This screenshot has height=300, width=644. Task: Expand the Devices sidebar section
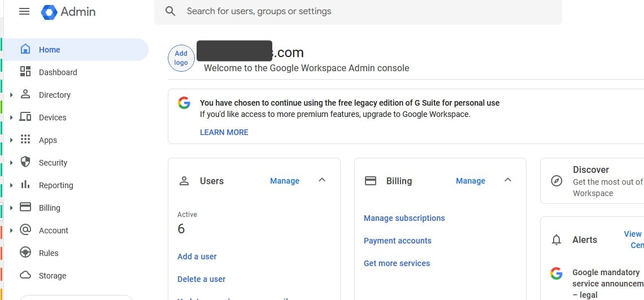click(11, 118)
